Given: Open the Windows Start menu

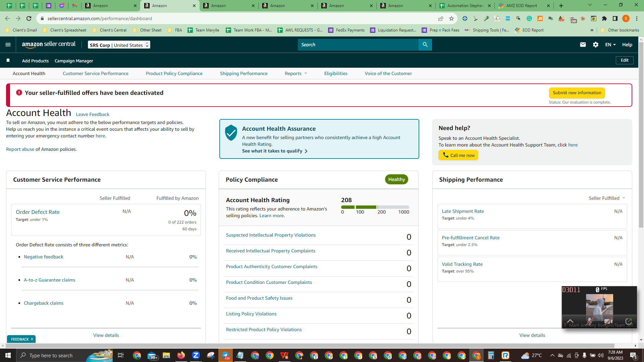Looking at the screenshot, I should (x=8, y=355).
